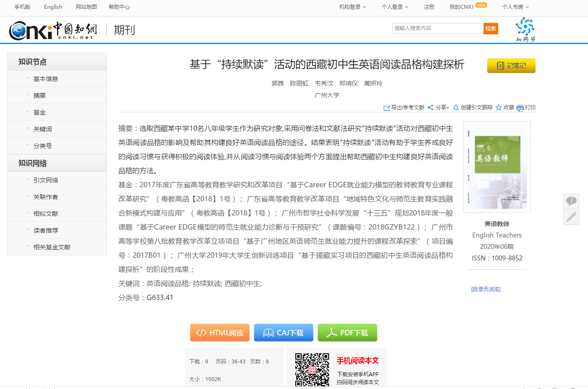Open the 知网节 logo icon

[525, 30]
